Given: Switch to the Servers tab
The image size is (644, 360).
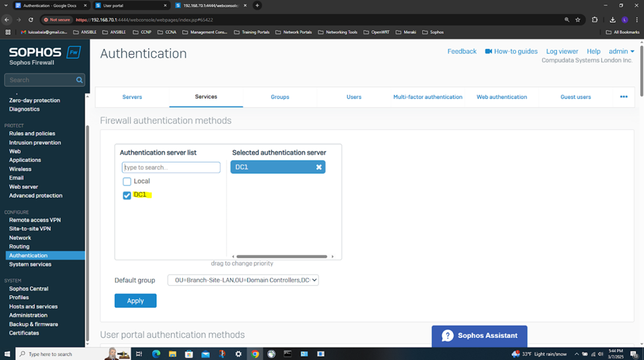Looking at the screenshot, I should click(132, 97).
